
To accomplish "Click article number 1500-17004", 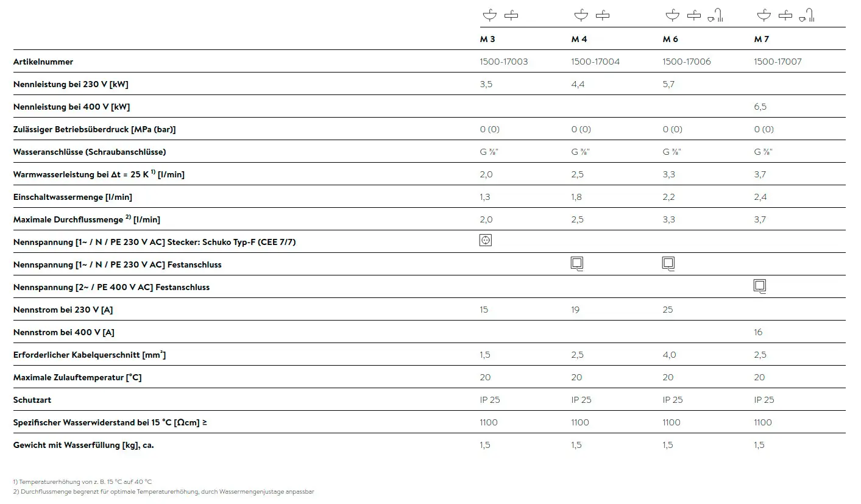I will point(595,62).
